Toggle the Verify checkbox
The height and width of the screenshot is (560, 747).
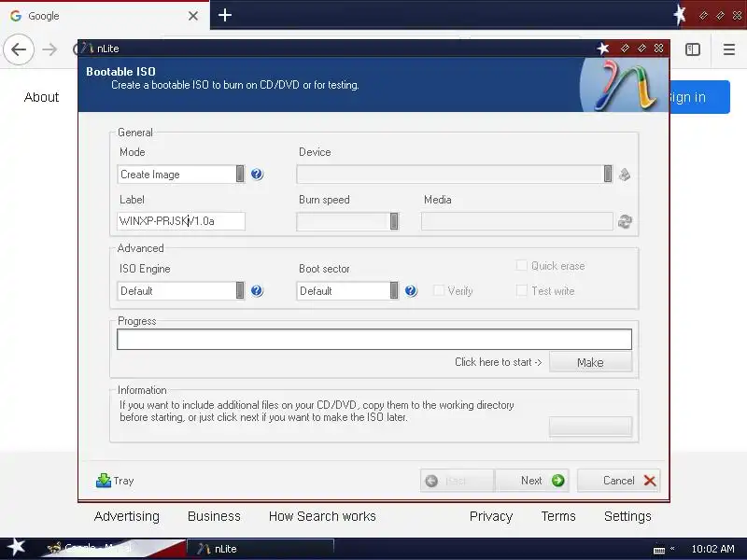coord(438,290)
